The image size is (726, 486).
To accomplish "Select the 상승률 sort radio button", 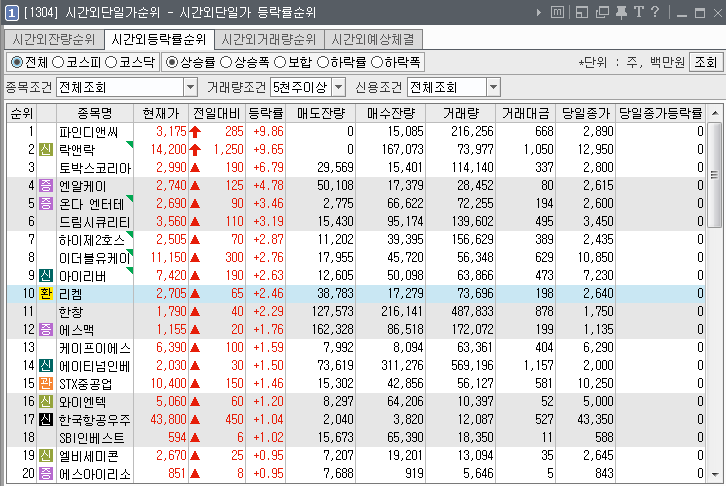I will pyautogui.click(x=172, y=62).
